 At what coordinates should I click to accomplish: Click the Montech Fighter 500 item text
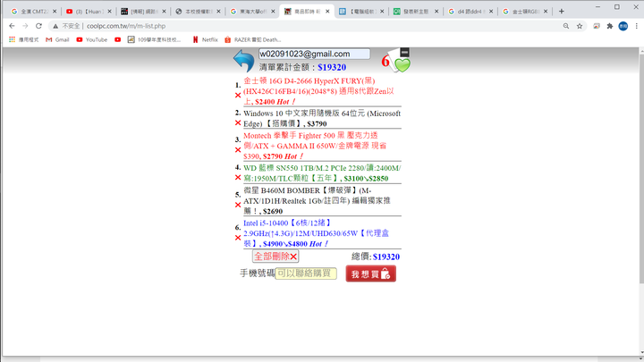pyautogui.click(x=315, y=146)
